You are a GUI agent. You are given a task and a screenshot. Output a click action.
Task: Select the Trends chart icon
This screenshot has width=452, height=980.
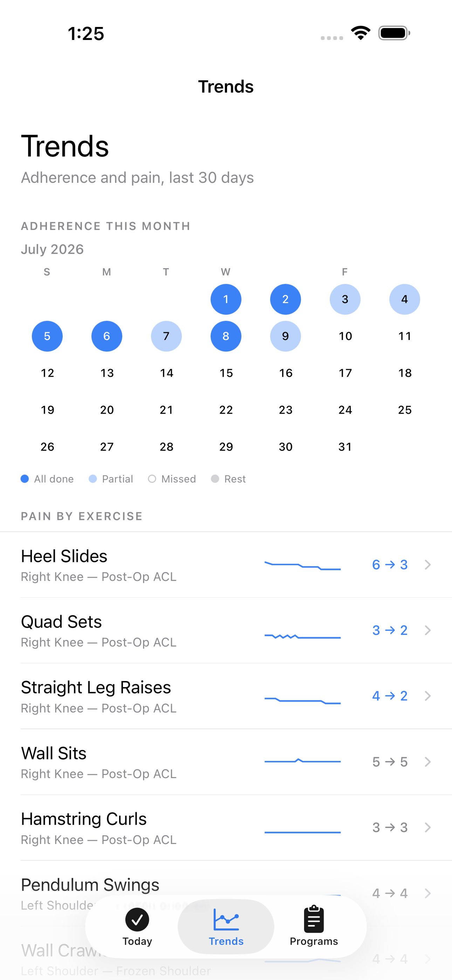tap(226, 919)
